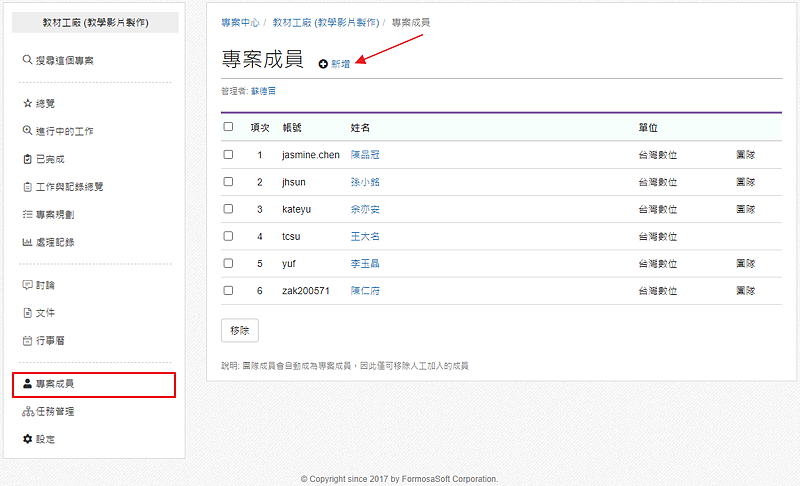Toggle the select-all checkbox in table header

pyautogui.click(x=229, y=127)
